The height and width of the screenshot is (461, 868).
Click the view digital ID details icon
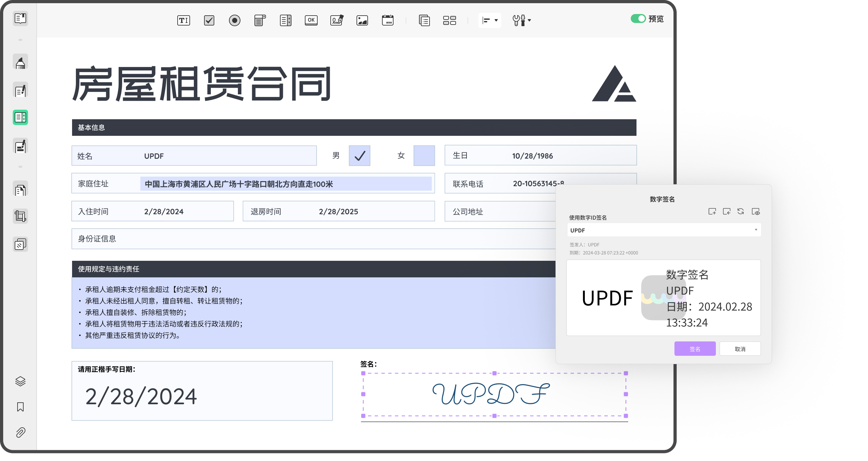[x=755, y=212]
